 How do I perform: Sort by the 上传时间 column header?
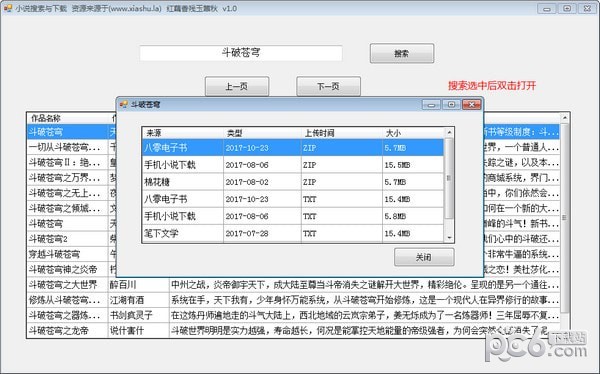(x=342, y=133)
